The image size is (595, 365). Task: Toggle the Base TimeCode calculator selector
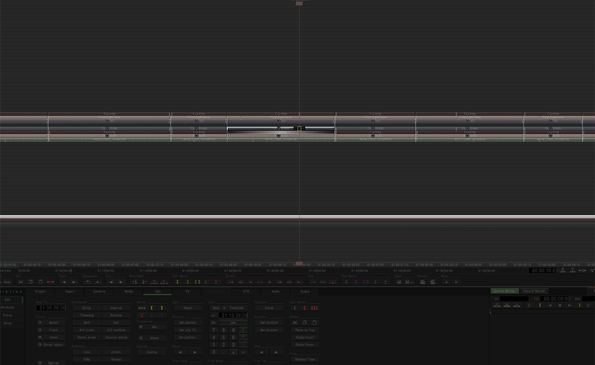pyautogui.click(x=228, y=308)
